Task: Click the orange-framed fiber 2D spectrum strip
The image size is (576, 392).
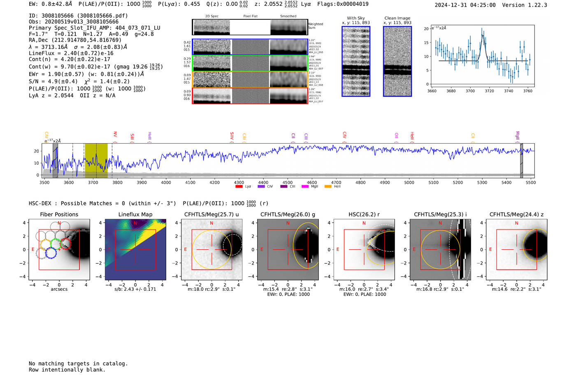Action: pos(250,79)
